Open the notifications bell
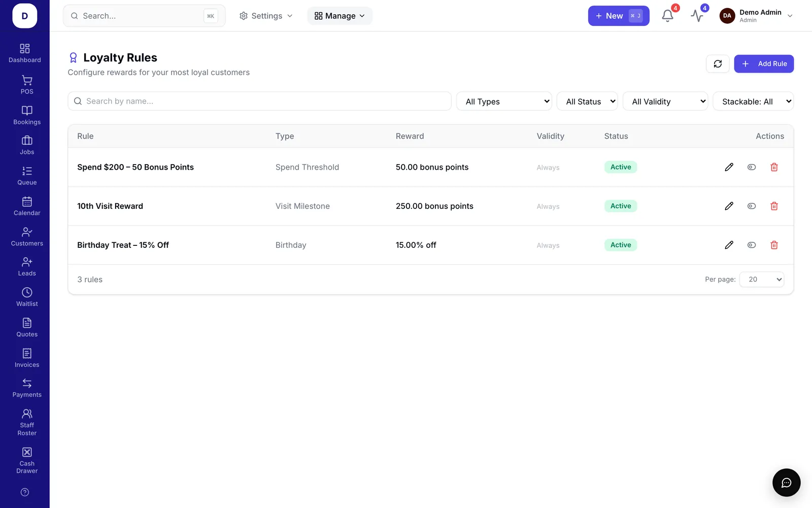Screen dimensions: 812x508 [x=668, y=16]
